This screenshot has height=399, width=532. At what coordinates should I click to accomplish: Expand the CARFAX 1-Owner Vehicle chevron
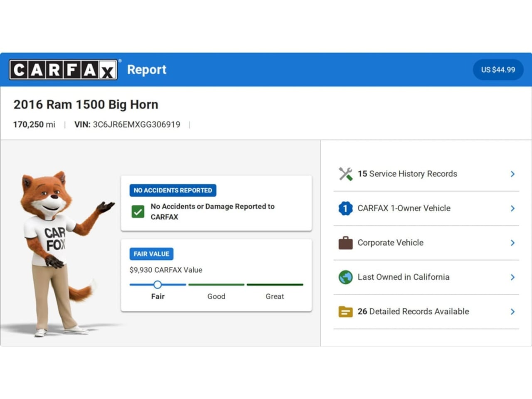click(512, 208)
